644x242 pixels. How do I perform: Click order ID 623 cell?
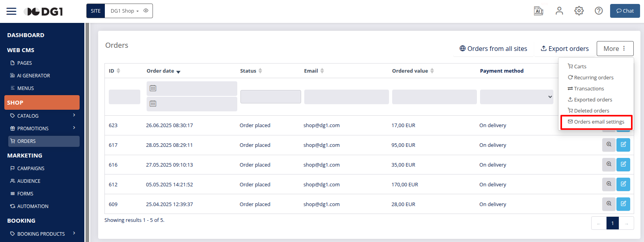[113, 126]
